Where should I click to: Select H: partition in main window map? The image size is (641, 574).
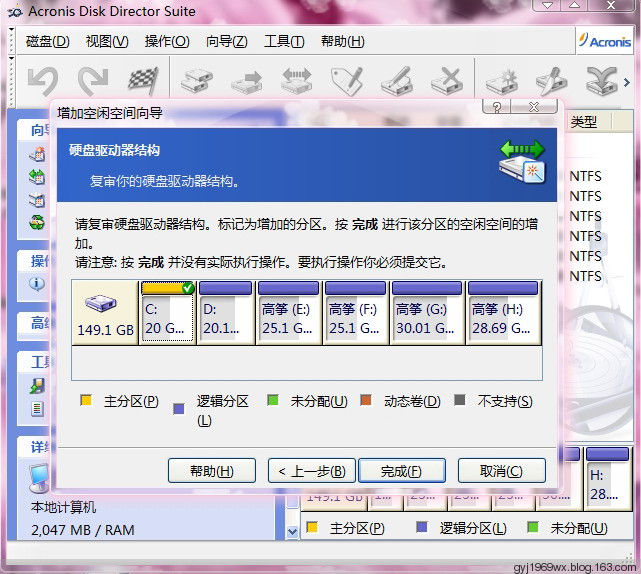pyautogui.click(x=607, y=478)
